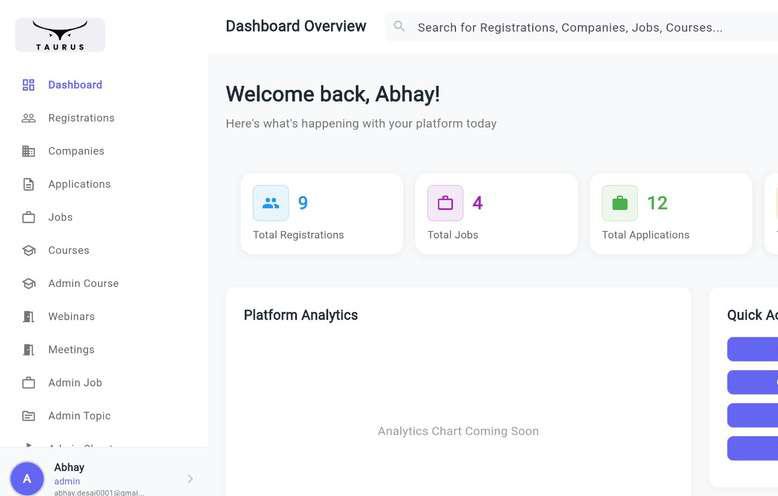Click the Dashboard grid icon in sidebar
The image size is (778, 496).
tap(28, 85)
